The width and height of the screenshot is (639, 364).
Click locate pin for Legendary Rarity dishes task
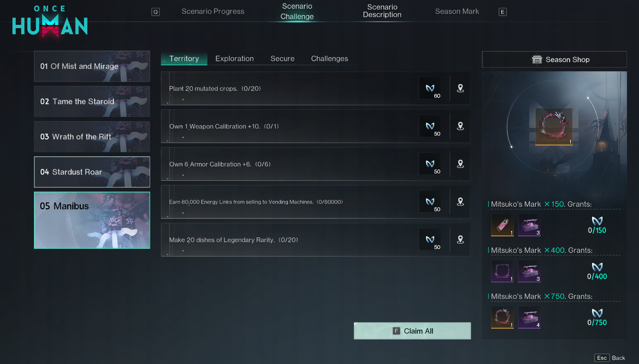[x=460, y=239]
